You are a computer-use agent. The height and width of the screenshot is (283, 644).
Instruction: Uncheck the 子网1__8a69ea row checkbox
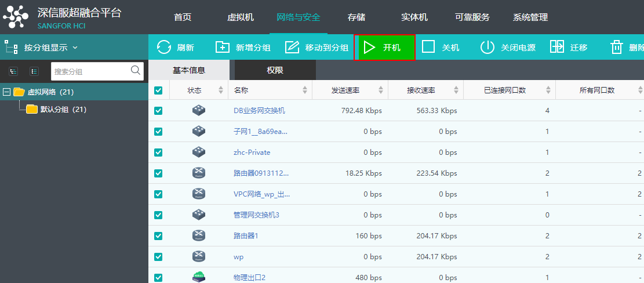(158, 132)
